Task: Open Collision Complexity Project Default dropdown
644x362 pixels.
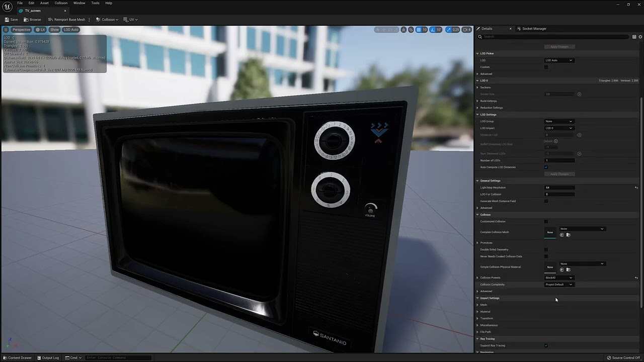Action: point(559,285)
